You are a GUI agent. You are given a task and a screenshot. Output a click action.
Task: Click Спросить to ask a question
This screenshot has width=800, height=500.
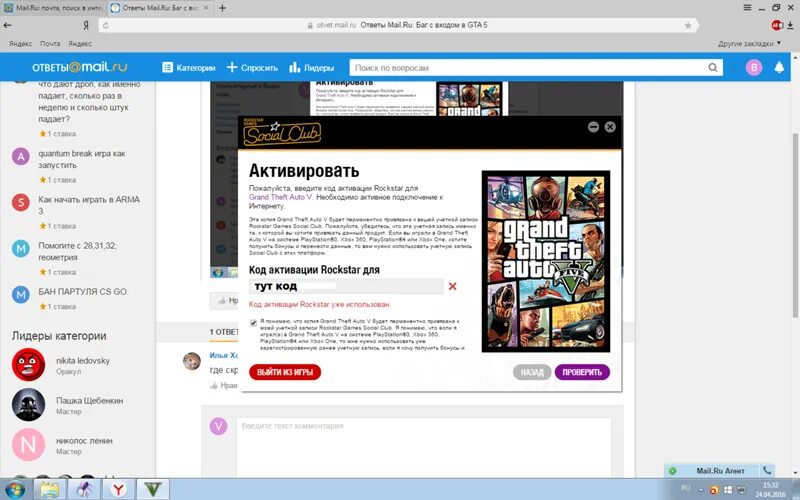[x=253, y=67]
